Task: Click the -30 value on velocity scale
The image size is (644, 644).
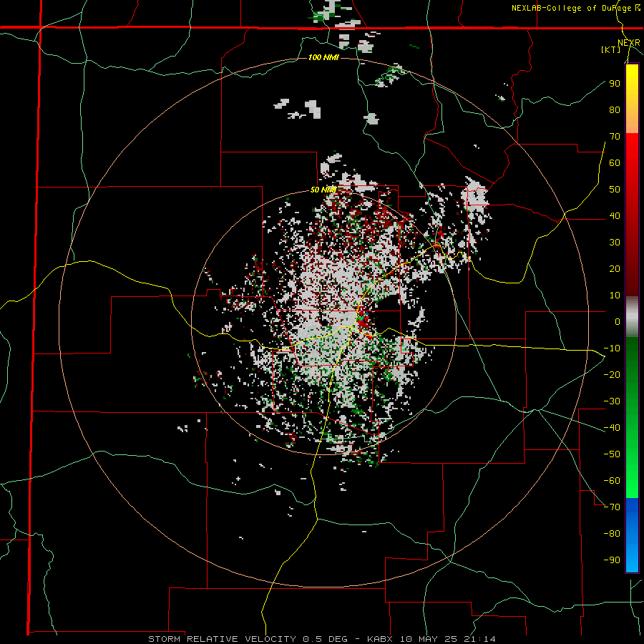Action: tap(612, 401)
